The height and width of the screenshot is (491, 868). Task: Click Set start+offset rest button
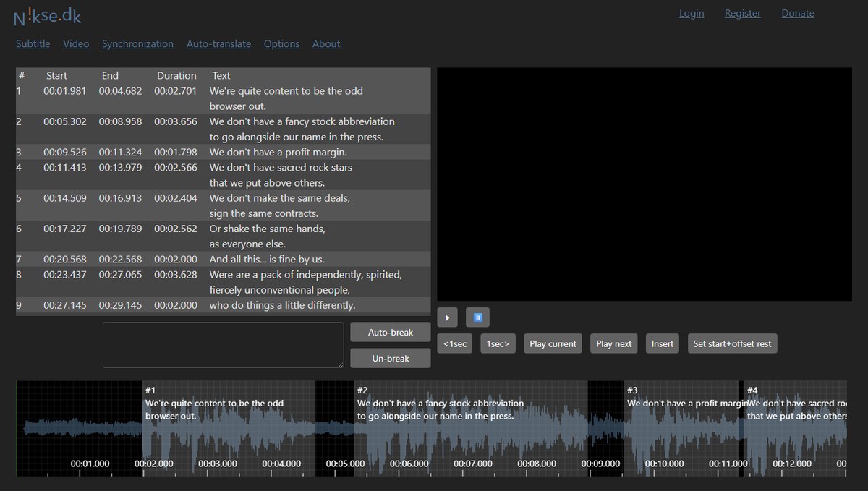pyautogui.click(x=732, y=343)
